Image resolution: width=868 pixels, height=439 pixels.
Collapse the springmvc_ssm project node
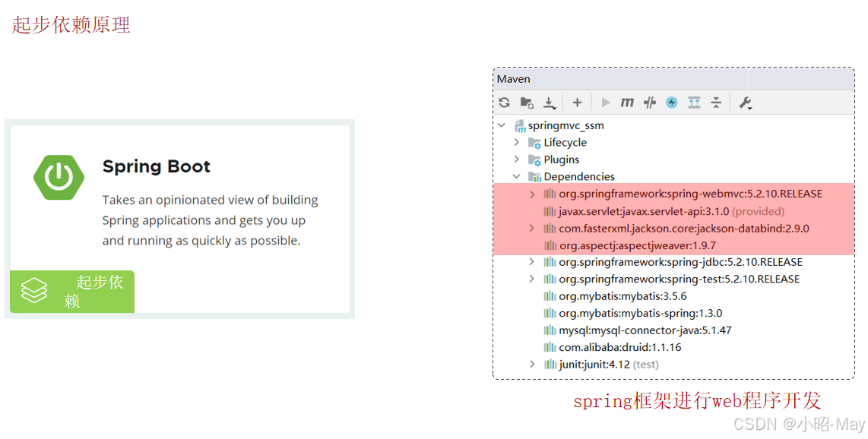click(x=502, y=125)
